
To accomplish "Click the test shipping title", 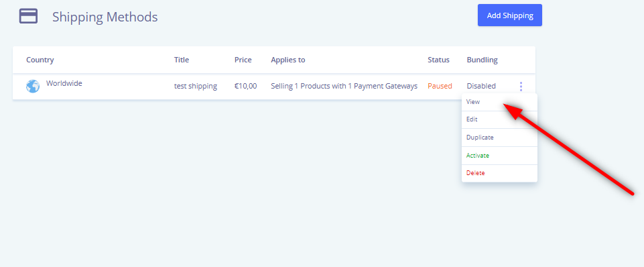I will (196, 86).
